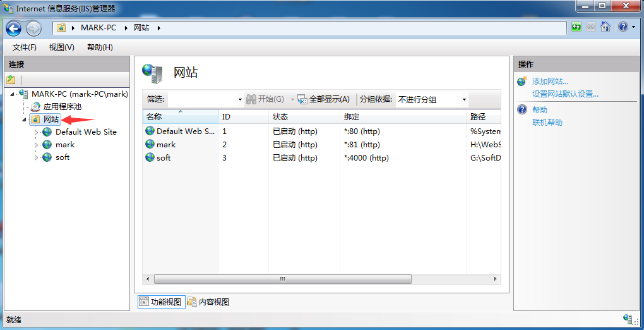Viewport: 644px width, 330px height.
Task: Open the filter field dropdown arrow
Action: click(241, 99)
